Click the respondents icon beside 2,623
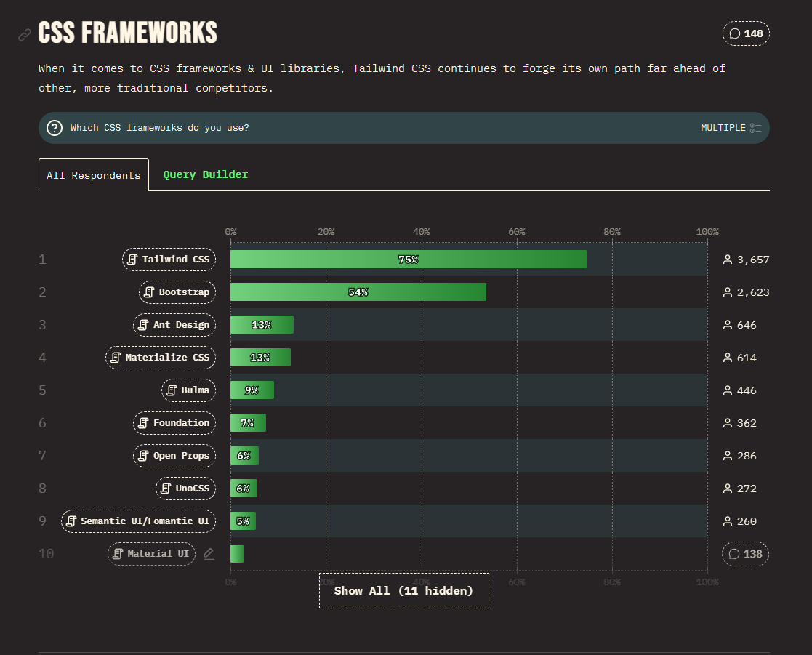This screenshot has width=812, height=655. [727, 292]
